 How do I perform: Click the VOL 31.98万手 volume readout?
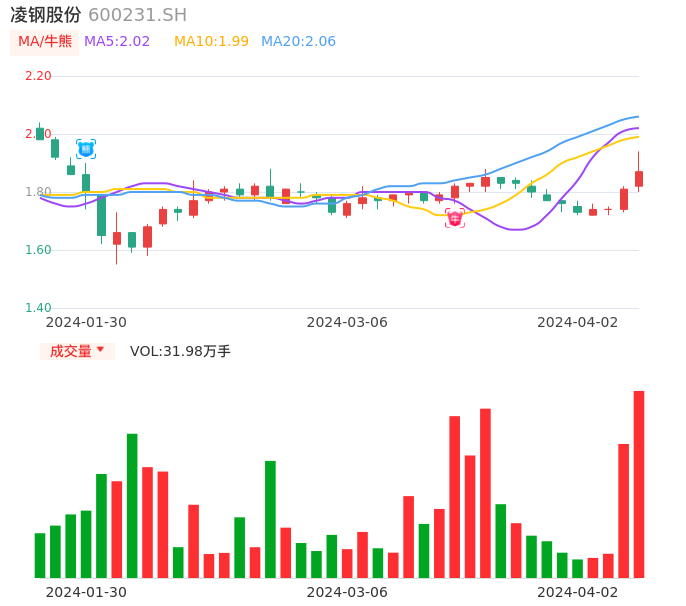point(180,351)
